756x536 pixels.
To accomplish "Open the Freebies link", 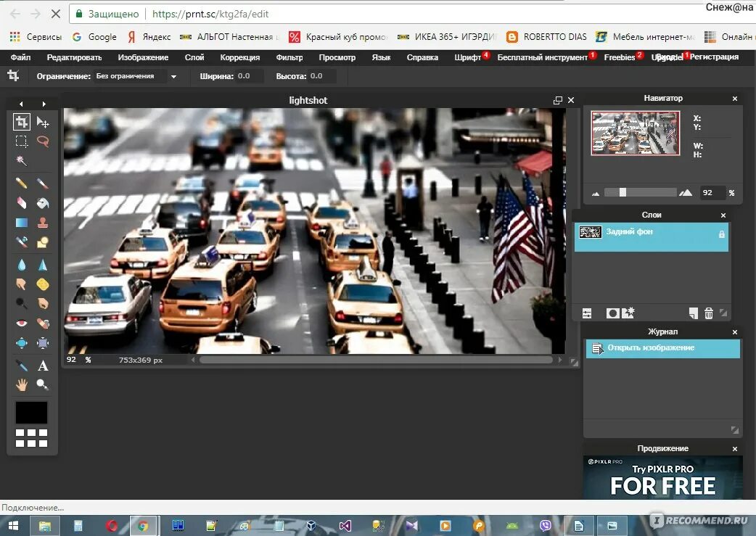I will tap(620, 57).
